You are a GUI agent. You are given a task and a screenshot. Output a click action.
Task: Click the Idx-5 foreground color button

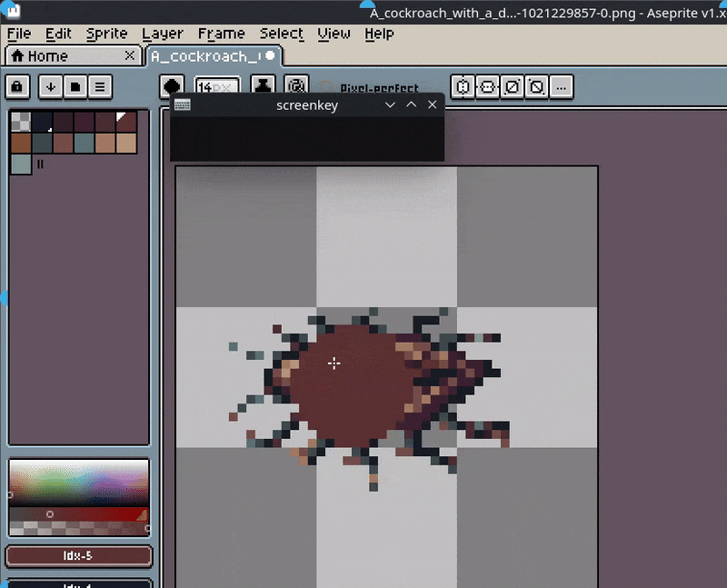[x=78, y=555]
